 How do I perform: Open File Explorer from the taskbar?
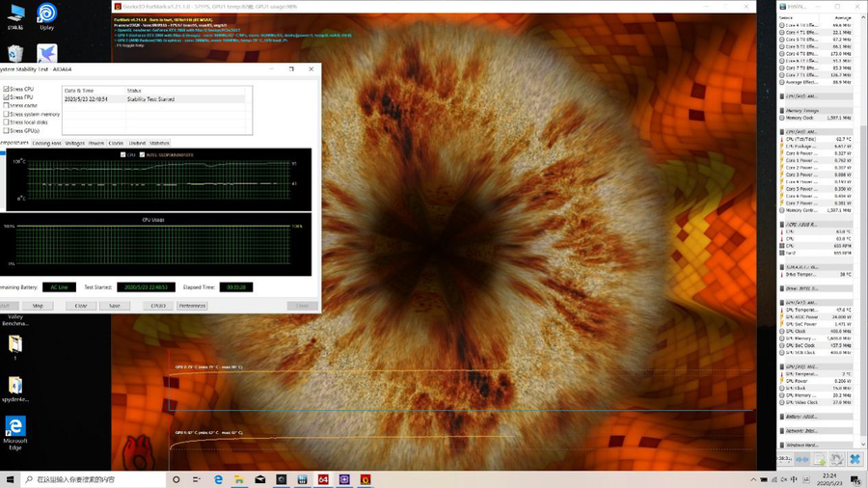(x=239, y=479)
